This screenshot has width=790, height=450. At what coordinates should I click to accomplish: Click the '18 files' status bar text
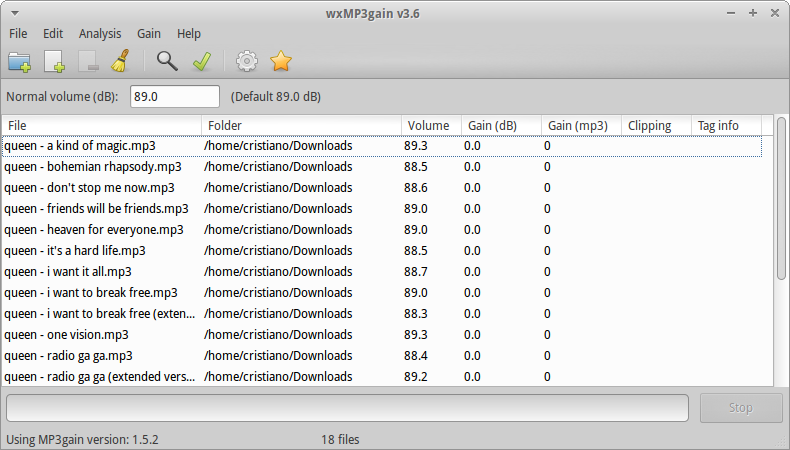(340, 439)
